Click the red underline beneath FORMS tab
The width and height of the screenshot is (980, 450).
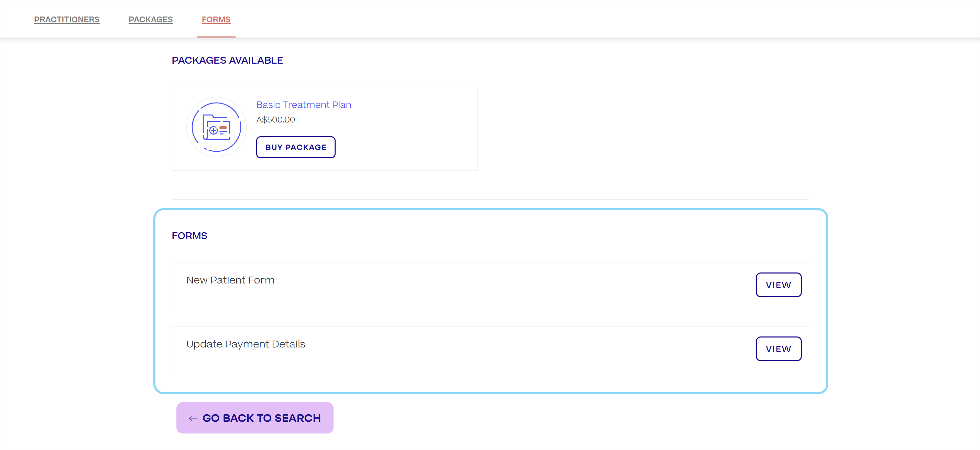pos(216,37)
